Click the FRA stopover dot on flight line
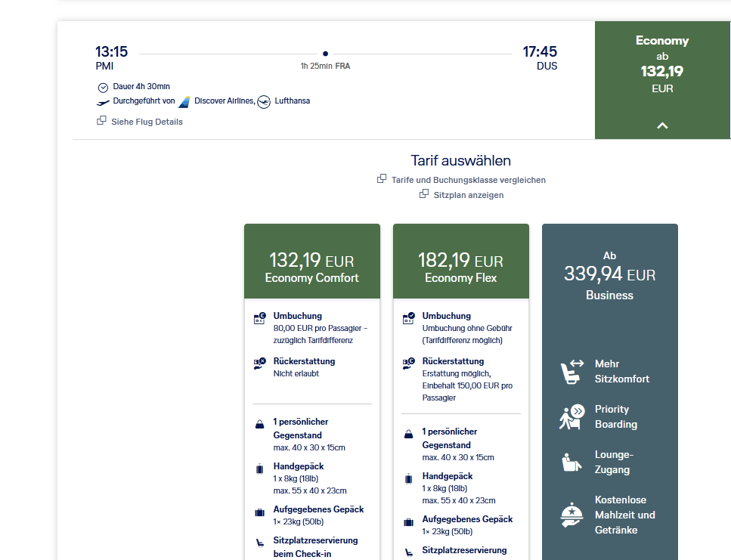This screenshot has height=560, width=731. [325, 54]
